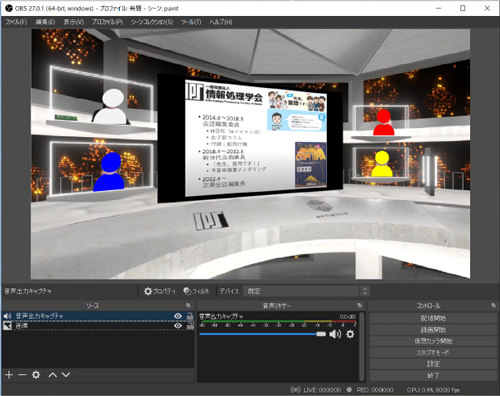Click the yellow avatar in the preview
Viewport: 500px width, 396px height.
[x=382, y=163]
